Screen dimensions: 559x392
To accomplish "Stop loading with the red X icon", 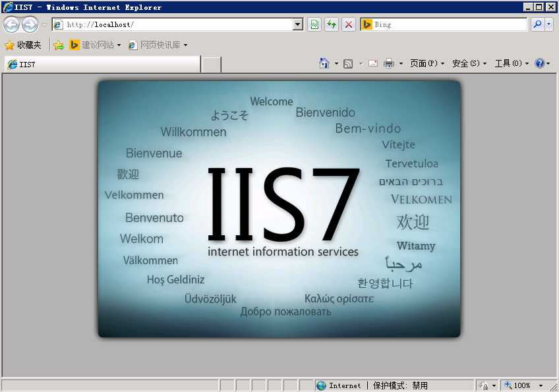I will [349, 24].
